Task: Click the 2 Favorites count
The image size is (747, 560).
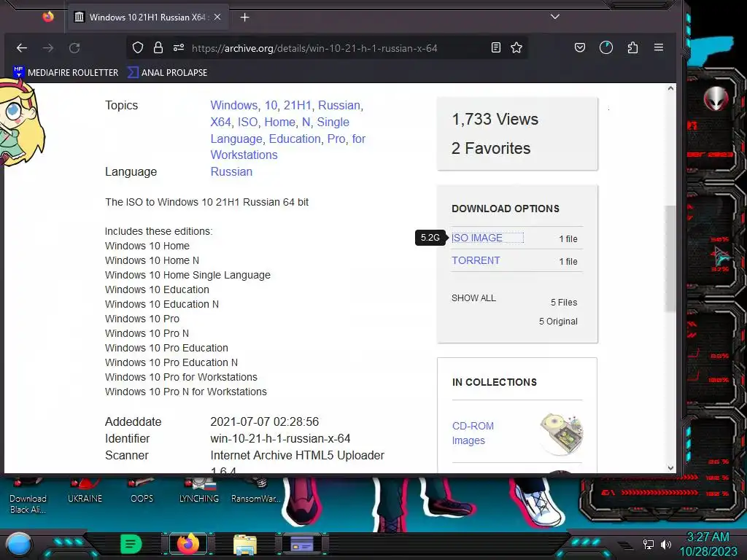Action: (491, 149)
